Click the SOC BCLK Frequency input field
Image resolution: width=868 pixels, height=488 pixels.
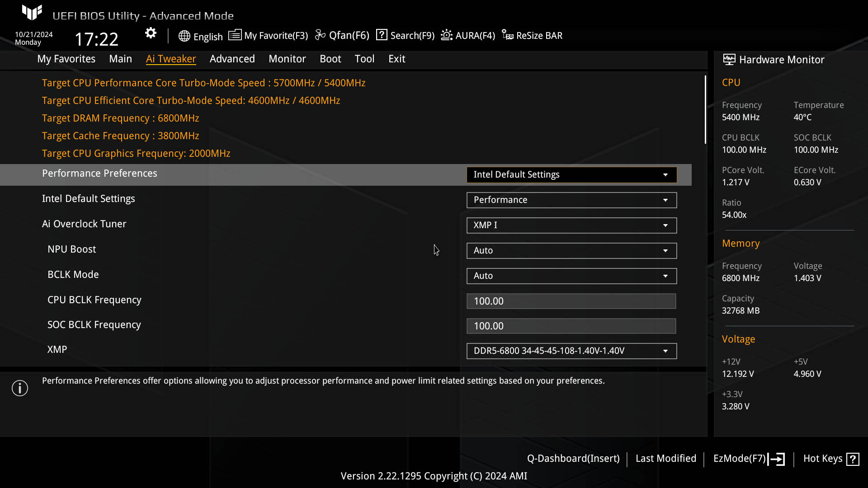(571, 326)
